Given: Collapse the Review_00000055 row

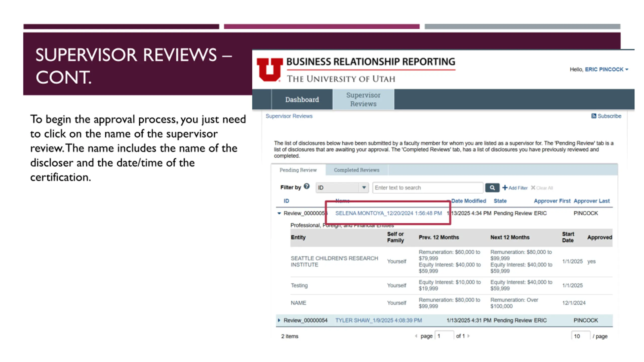Looking at the screenshot, I should point(279,213).
